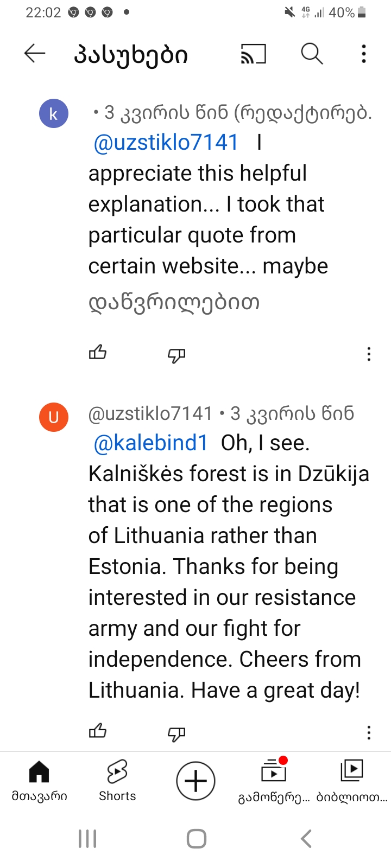
Task: Open the Library tab (ბიბლიოთეკა)
Action: 352,781
